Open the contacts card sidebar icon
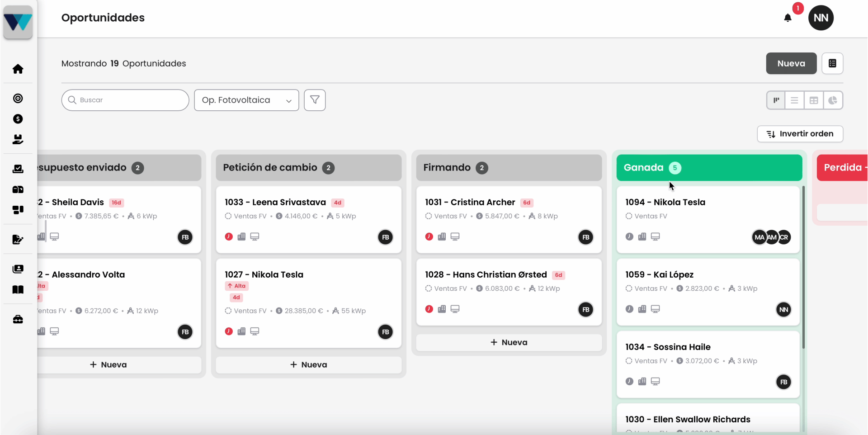Screen dimensions: 868x435 (x=18, y=269)
